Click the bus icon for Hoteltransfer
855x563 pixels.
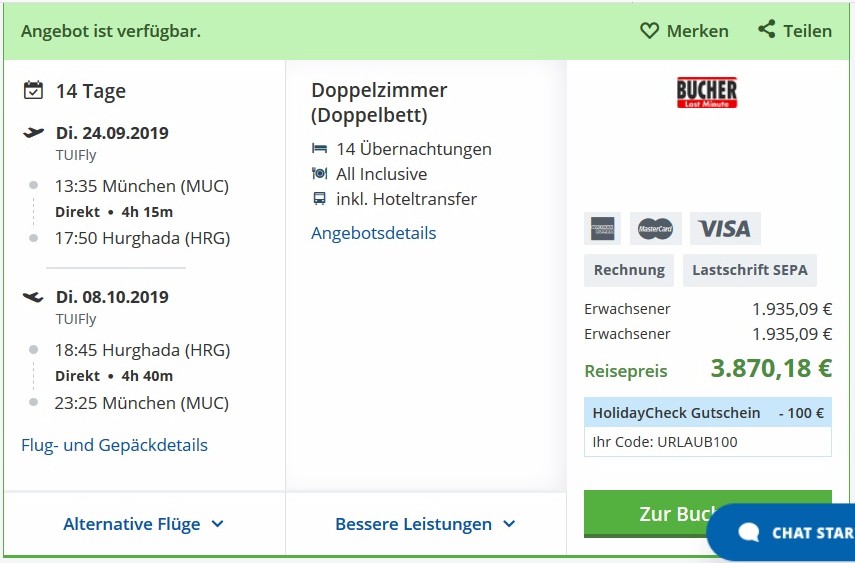click(x=320, y=199)
